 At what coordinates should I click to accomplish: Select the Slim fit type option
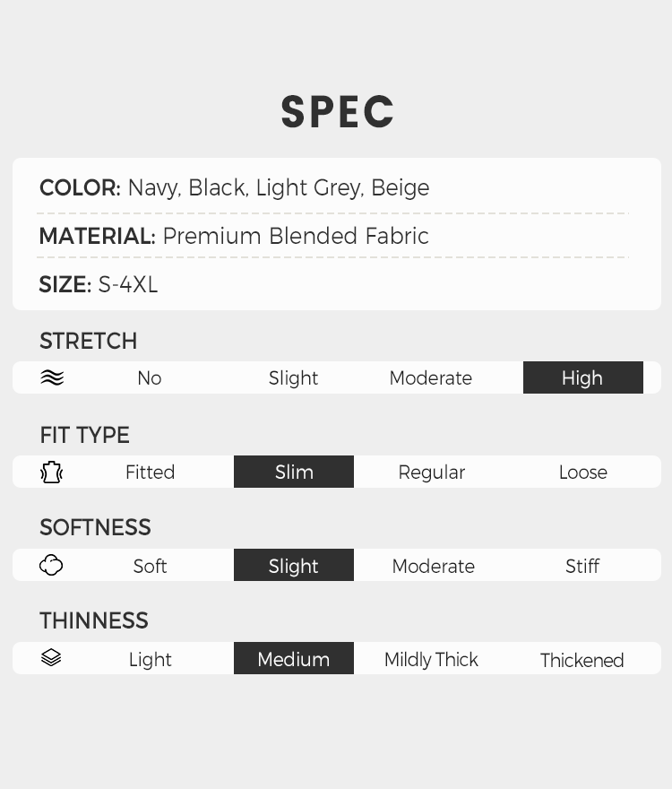click(294, 472)
